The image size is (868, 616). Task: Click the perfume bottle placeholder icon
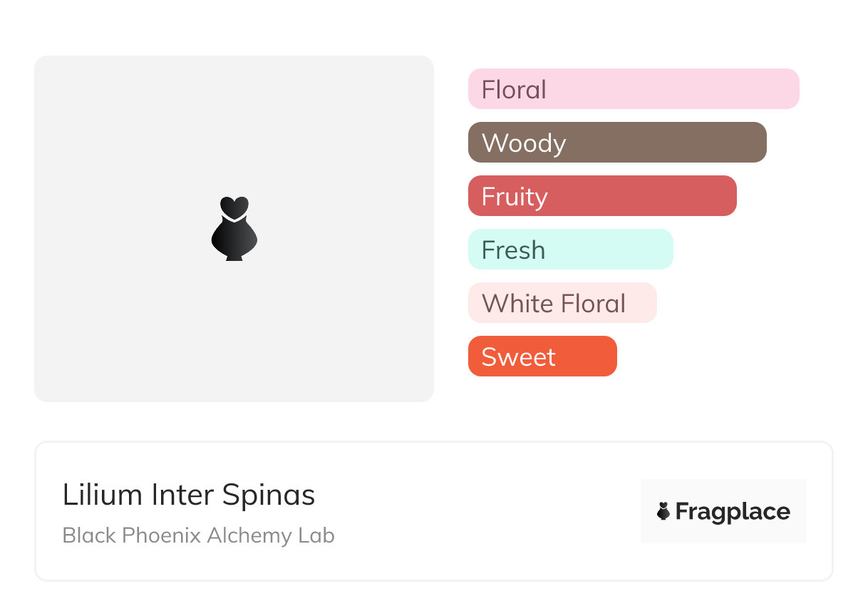(x=234, y=237)
